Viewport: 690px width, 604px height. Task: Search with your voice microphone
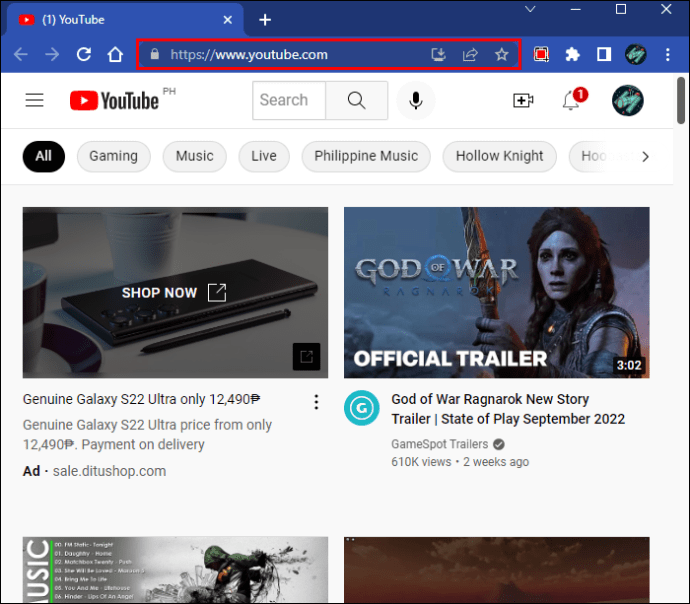[415, 100]
